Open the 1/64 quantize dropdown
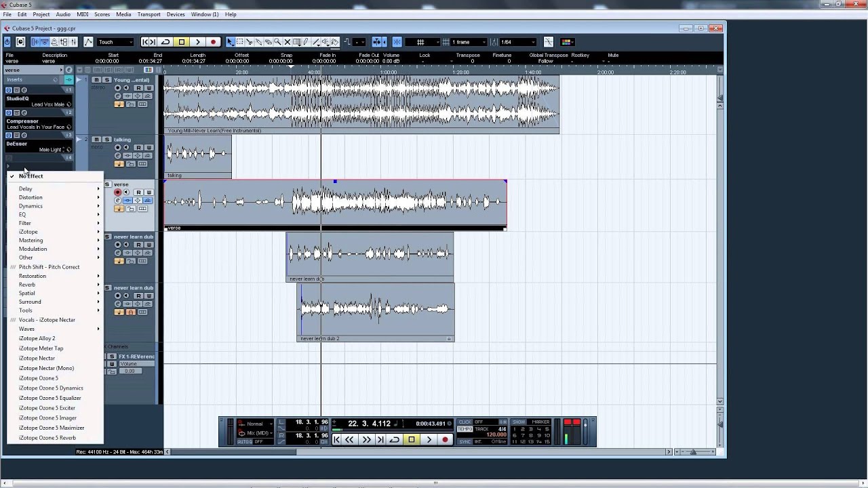868x488 pixels. click(x=519, y=42)
